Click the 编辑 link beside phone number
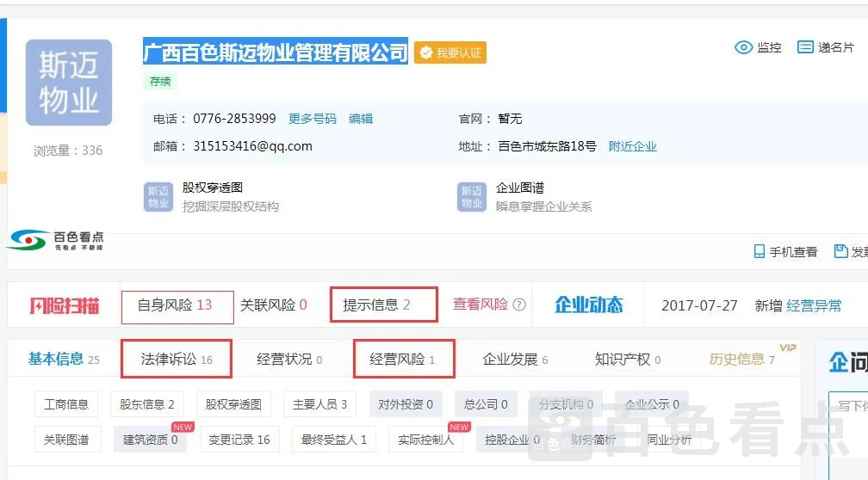The height and width of the screenshot is (480, 868). pos(361,119)
